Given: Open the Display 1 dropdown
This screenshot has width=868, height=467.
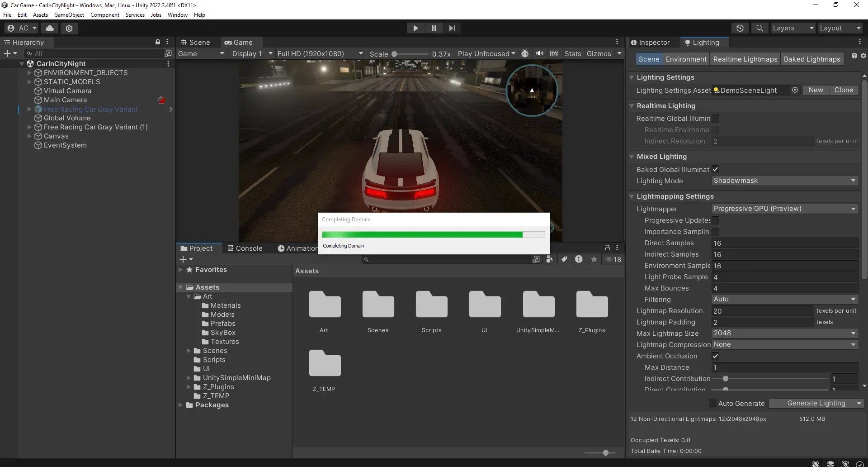Looking at the screenshot, I should (x=252, y=53).
